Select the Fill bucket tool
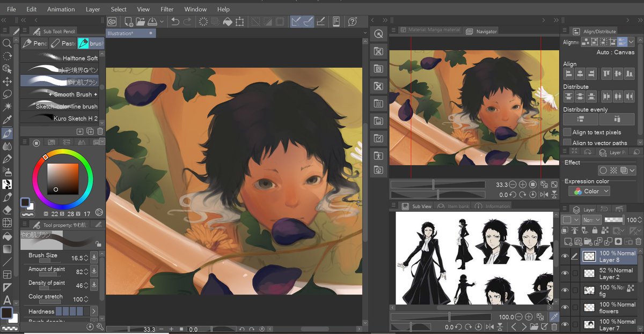This screenshot has height=334, width=644. (7, 236)
